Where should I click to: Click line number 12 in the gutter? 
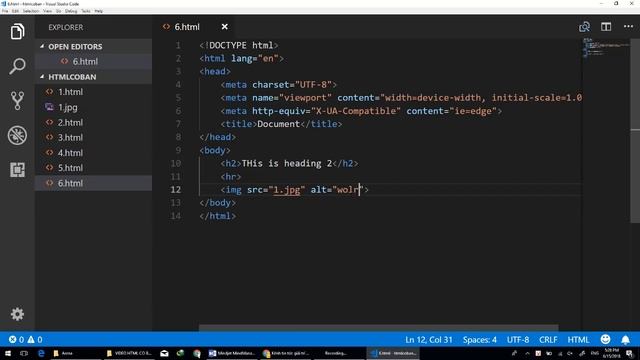(x=176, y=190)
